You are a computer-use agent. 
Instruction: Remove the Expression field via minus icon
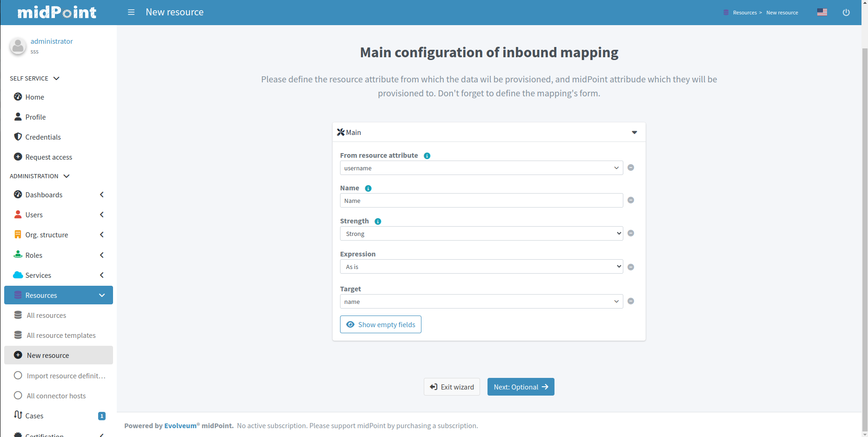pyautogui.click(x=631, y=267)
